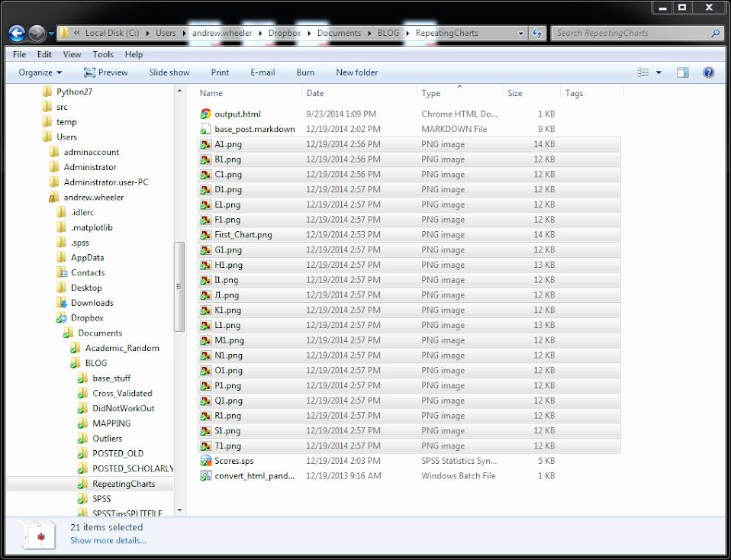Click the BLOG segment in address bar

pyautogui.click(x=388, y=33)
